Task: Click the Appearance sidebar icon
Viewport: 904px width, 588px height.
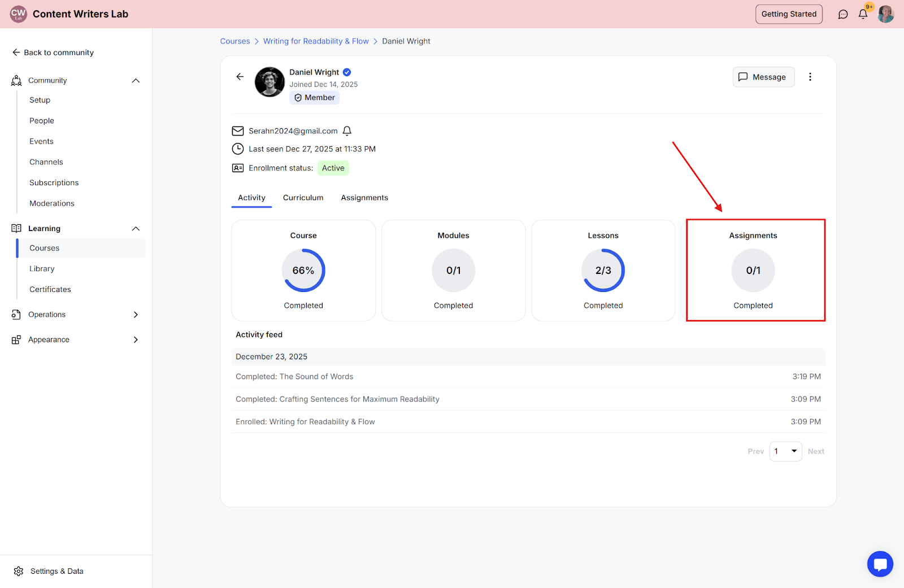Action: click(x=16, y=340)
